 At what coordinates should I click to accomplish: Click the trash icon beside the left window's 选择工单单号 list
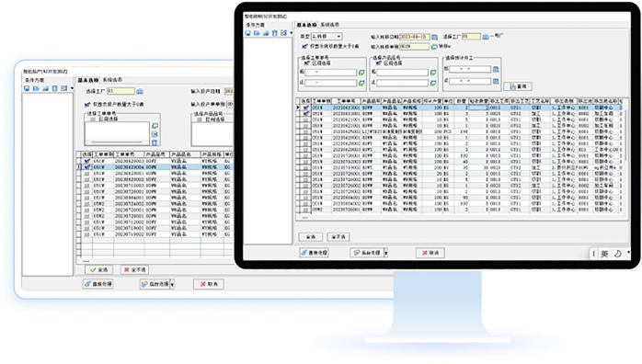point(155,142)
